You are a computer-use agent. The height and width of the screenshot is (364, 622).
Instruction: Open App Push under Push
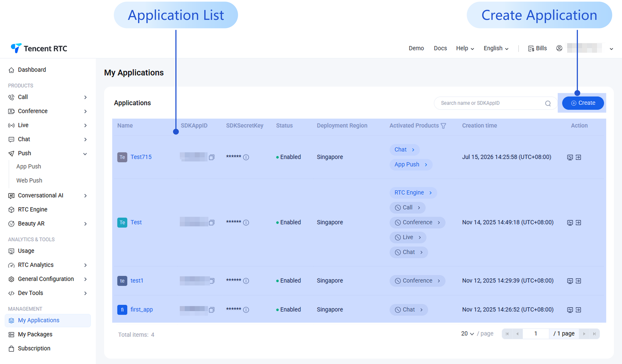(29, 166)
